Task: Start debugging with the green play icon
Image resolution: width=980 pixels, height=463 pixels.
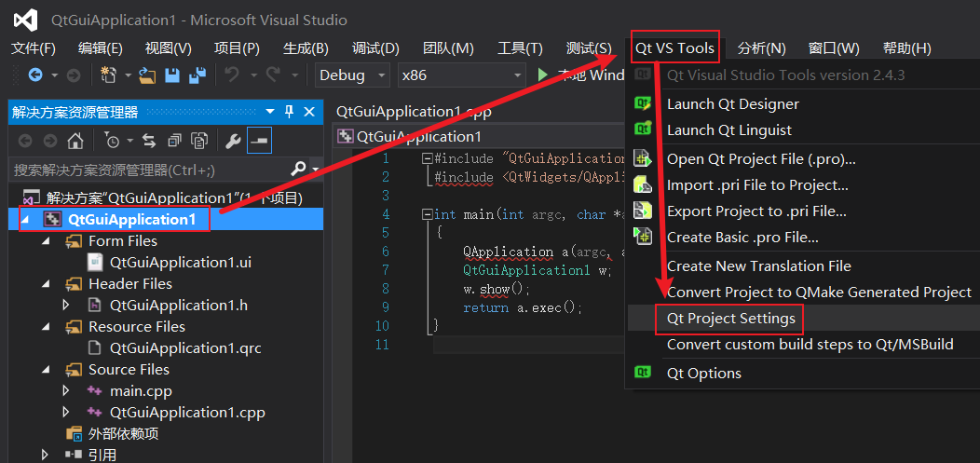Action: click(542, 75)
